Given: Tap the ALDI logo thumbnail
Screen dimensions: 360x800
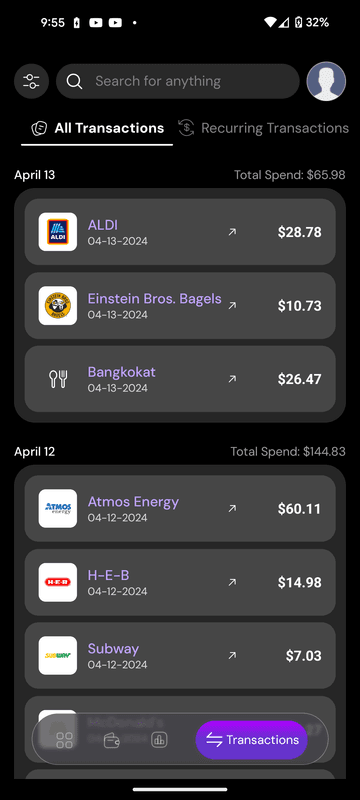Looking at the screenshot, I should pyautogui.click(x=58, y=232).
